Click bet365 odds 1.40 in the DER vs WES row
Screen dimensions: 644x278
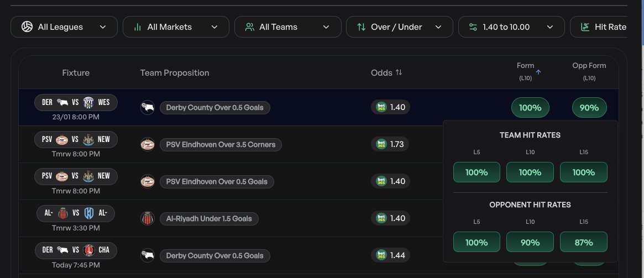coord(391,107)
